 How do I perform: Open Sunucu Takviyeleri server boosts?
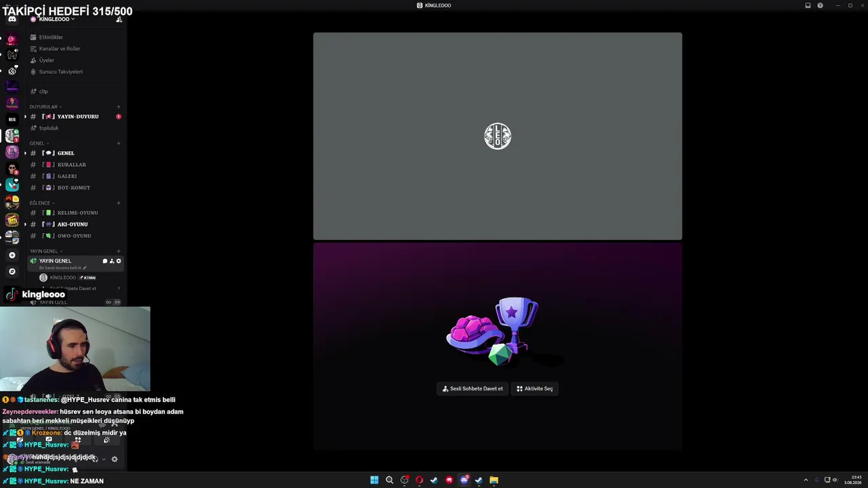[60, 72]
